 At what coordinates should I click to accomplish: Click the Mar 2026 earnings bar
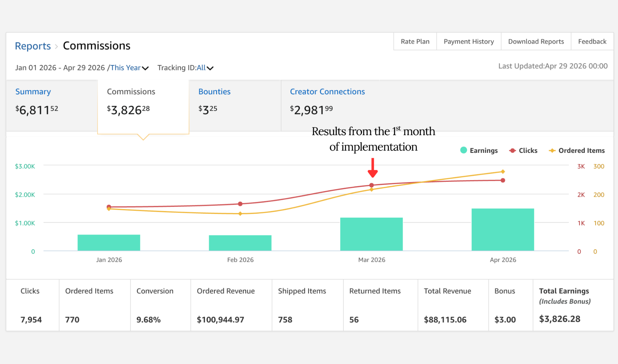click(x=371, y=234)
